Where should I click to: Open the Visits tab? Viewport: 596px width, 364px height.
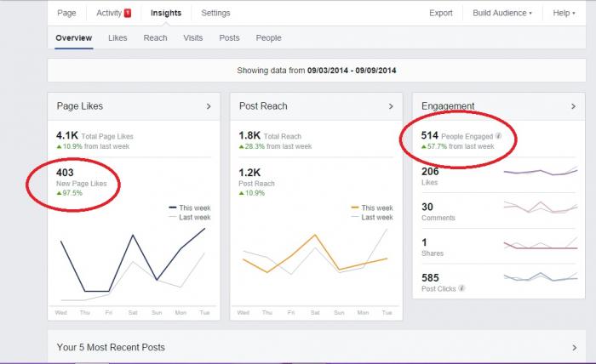tap(193, 38)
